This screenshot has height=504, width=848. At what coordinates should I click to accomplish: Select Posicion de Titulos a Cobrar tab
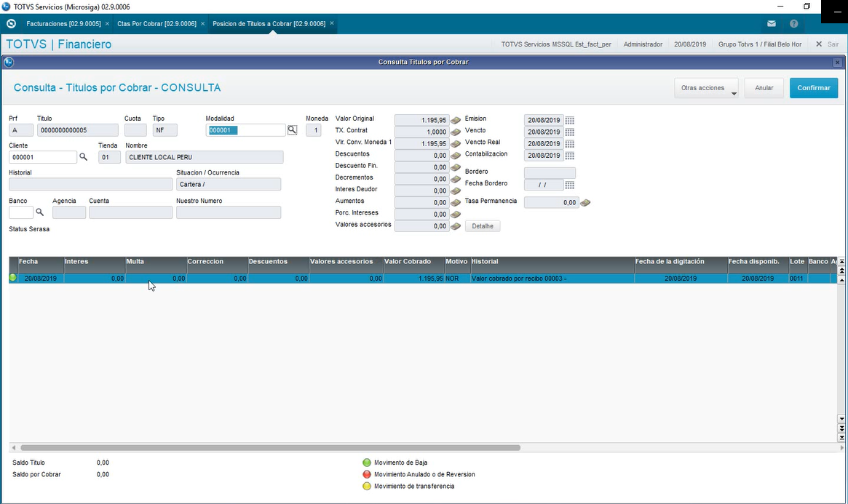269,24
